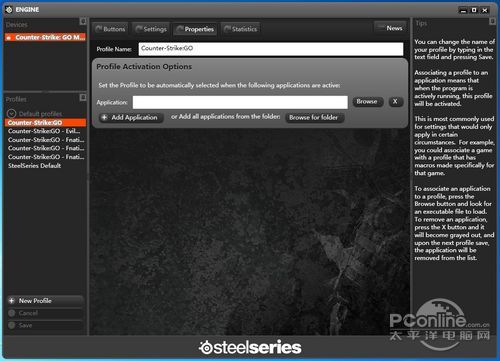This screenshot has height=361, width=500.
Task: Collapse the Default profiles group
Action: pyautogui.click(x=11, y=114)
